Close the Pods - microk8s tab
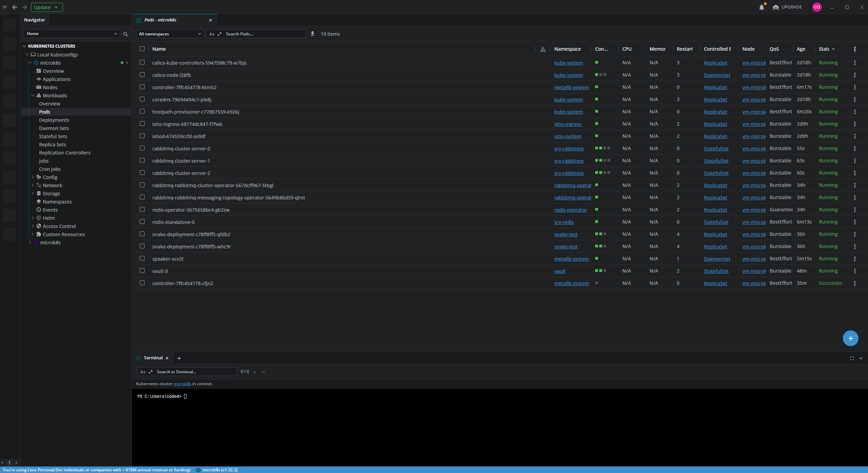This screenshot has width=868, height=473. (x=211, y=20)
